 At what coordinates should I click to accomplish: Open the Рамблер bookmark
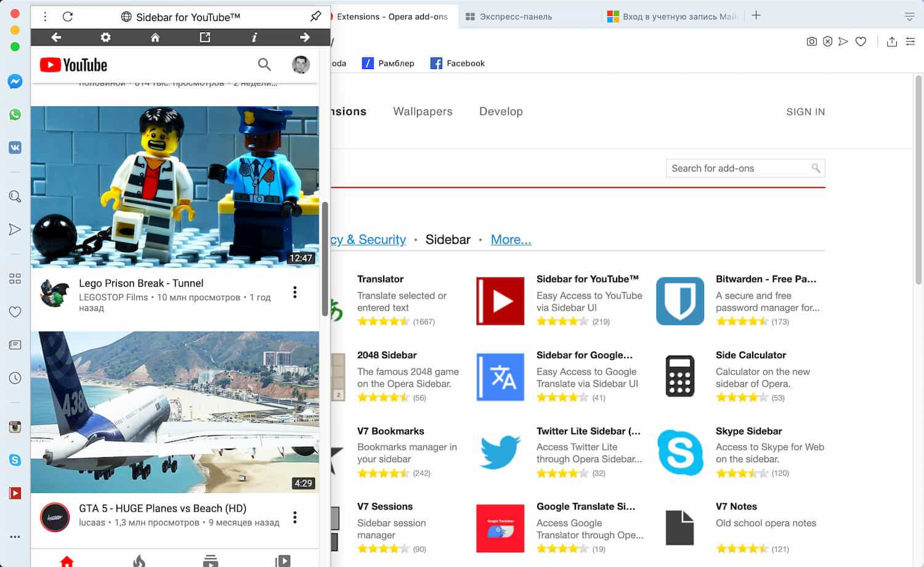pos(388,63)
